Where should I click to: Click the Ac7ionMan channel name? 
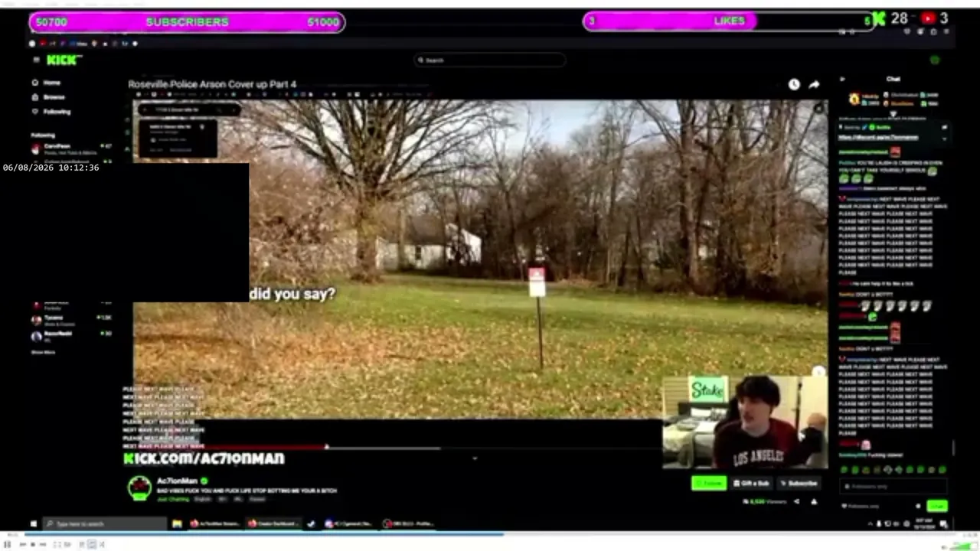point(177,481)
